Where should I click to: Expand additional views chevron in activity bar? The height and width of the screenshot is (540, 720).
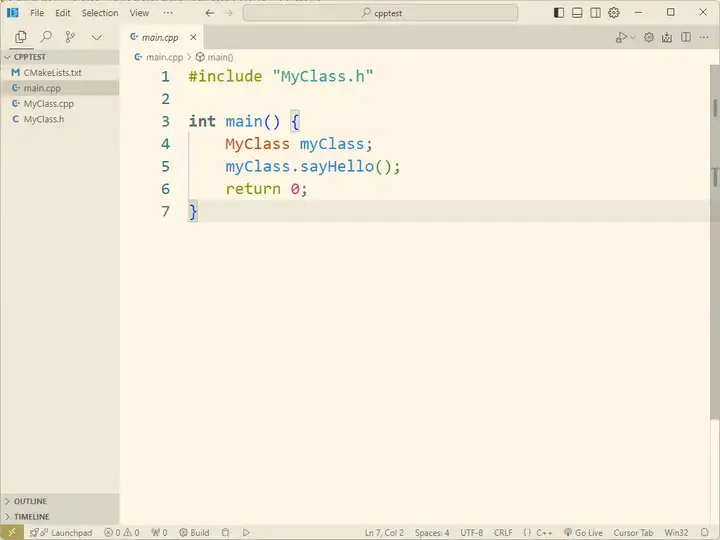pyautogui.click(x=96, y=37)
